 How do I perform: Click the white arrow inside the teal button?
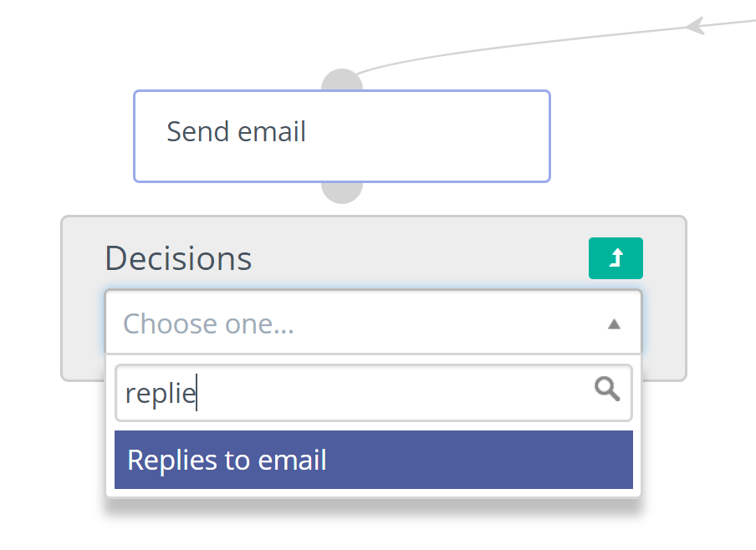(616, 258)
